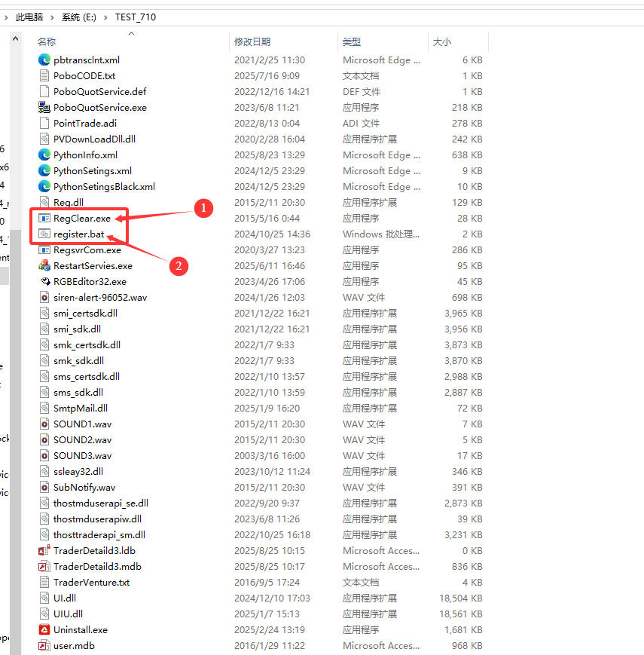Click the 18,504 KB size of UI.dll
The height and width of the screenshot is (655, 644).
point(461,598)
